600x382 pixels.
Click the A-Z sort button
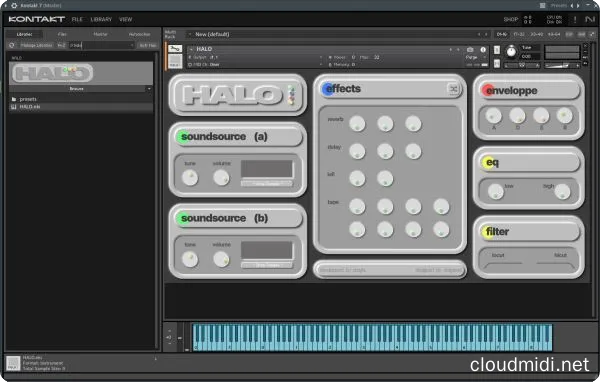click(61, 45)
